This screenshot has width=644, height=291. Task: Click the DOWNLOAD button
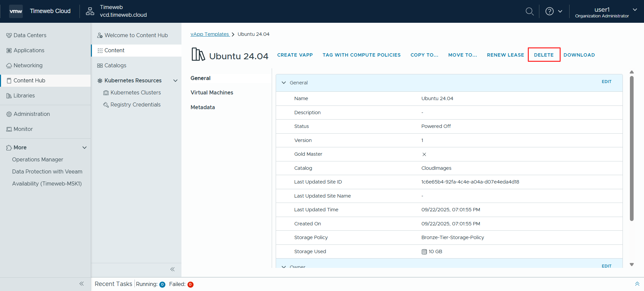click(x=579, y=55)
